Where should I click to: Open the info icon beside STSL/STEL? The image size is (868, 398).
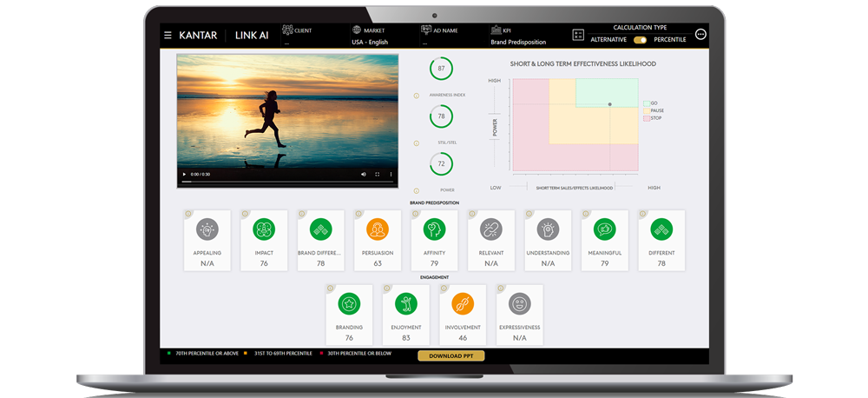[417, 143]
